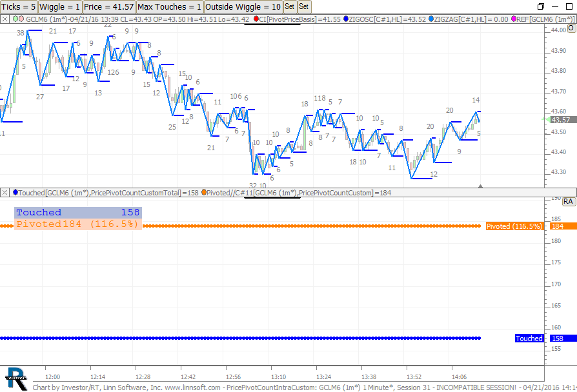Click the Set button beside Outside Wiggle
This screenshot has height=392, width=577.
[290, 6]
